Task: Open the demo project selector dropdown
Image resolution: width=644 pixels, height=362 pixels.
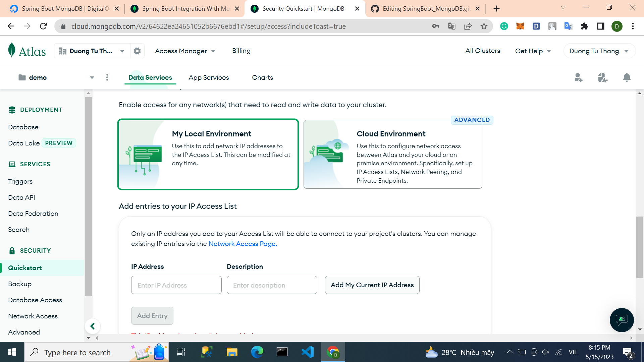Action: click(92, 77)
